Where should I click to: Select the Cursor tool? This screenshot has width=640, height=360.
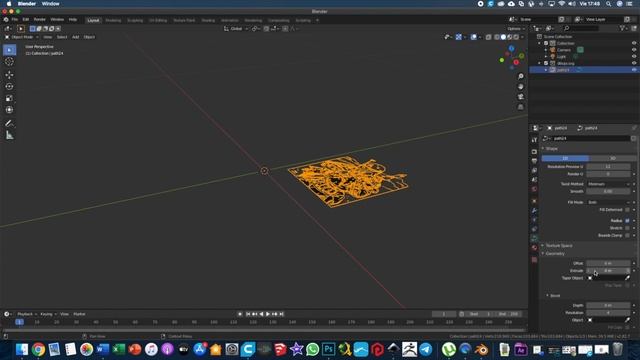[x=9, y=62]
